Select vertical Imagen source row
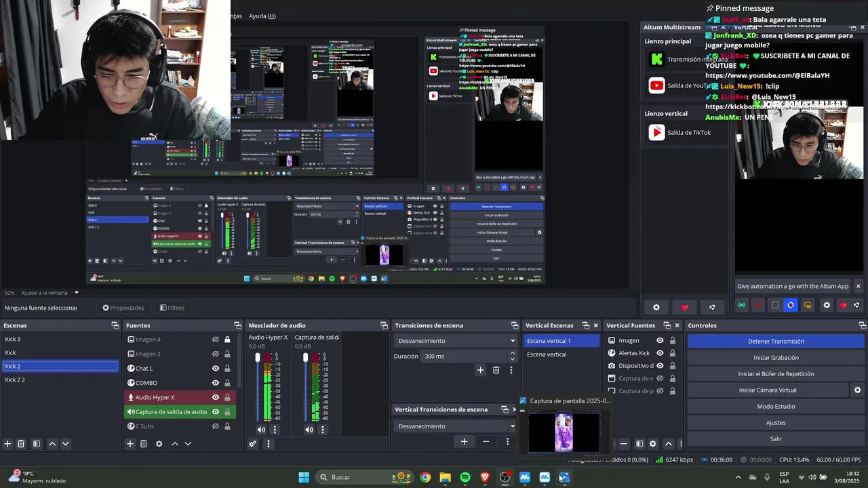The image size is (868, 488). tap(641, 340)
